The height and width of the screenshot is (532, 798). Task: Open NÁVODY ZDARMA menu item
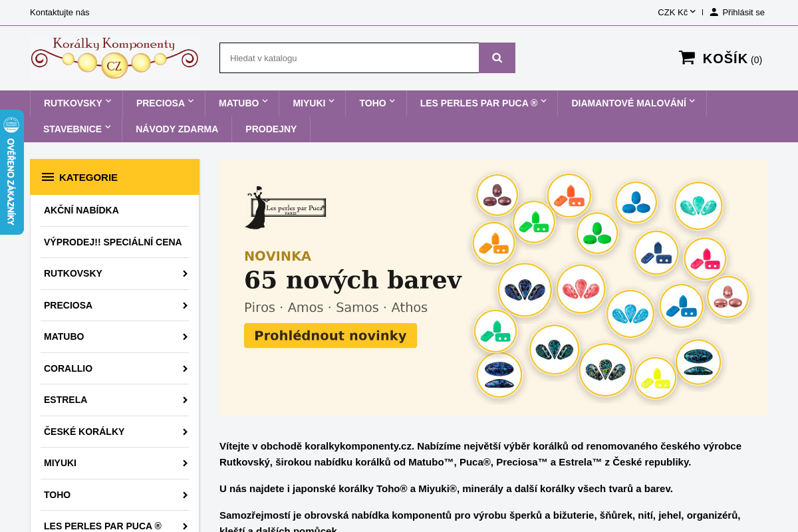[177, 129]
